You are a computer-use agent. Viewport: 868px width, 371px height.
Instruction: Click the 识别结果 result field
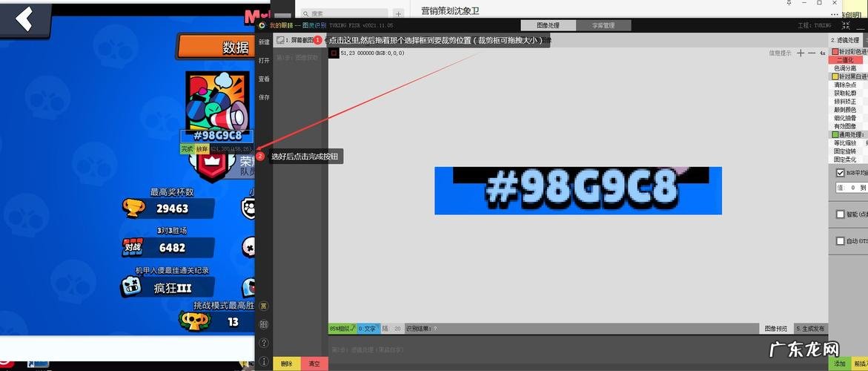[581, 329]
